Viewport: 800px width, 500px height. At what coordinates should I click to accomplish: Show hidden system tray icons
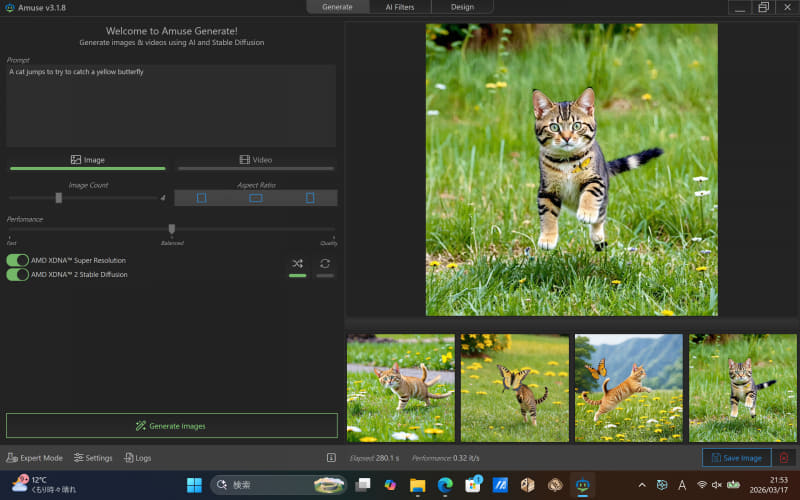(642, 485)
